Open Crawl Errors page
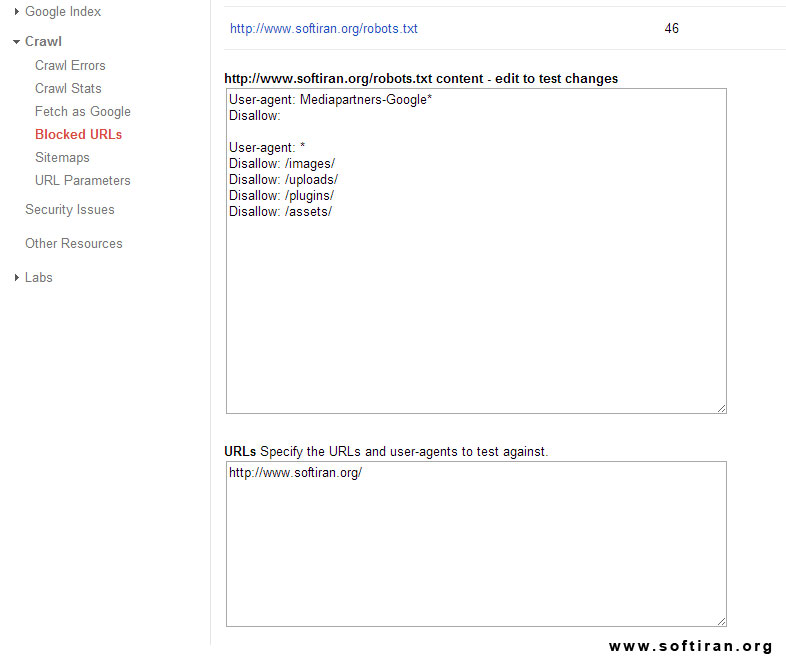This screenshot has width=786, height=659. tap(70, 66)
